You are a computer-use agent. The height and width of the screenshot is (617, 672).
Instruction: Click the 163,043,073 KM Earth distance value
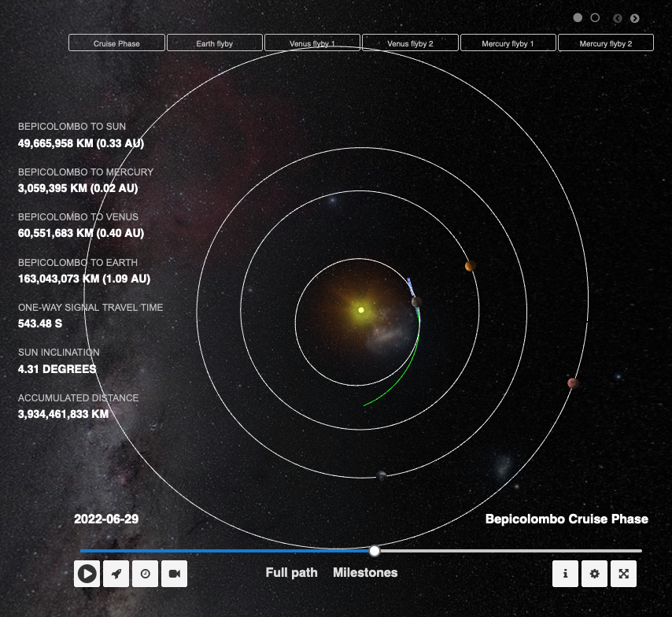pos(84,279)
